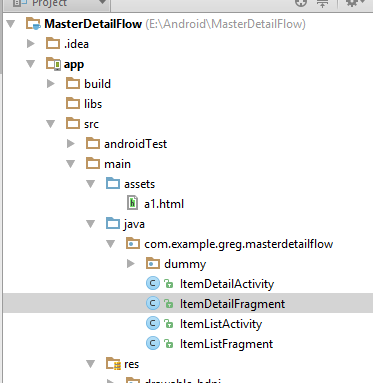Select the src folder label

click(x=91, y=124)
